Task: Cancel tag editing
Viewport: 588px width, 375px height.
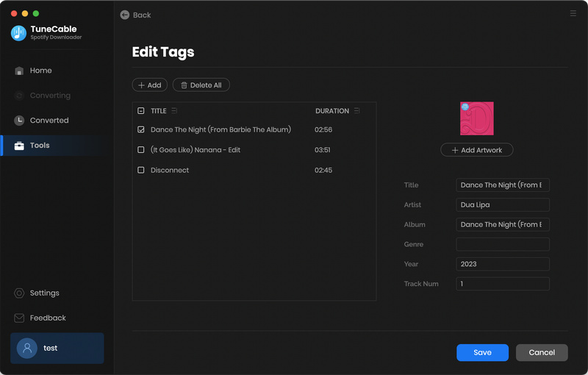Action: coord(542,352)
